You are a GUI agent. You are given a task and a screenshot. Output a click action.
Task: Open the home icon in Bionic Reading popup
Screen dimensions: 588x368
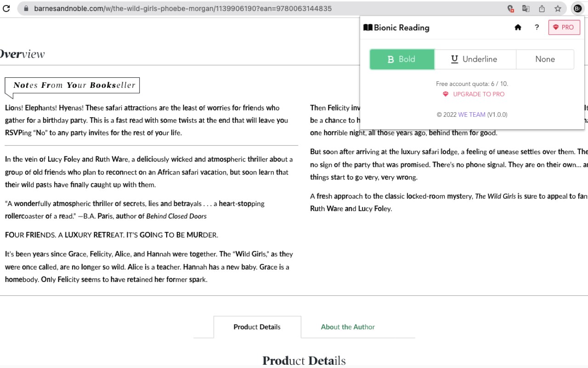[518, 28]
